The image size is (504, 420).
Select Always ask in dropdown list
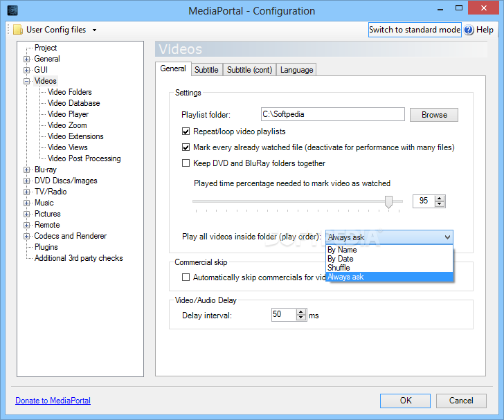[389, 277]
